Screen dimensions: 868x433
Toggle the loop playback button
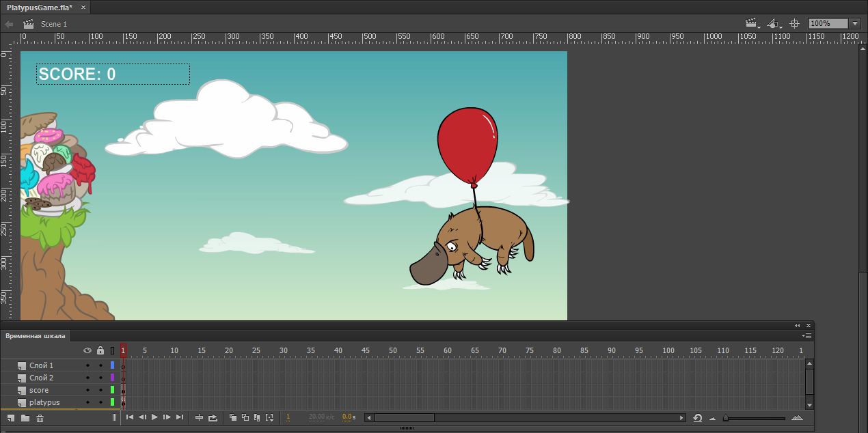(213, 417)
